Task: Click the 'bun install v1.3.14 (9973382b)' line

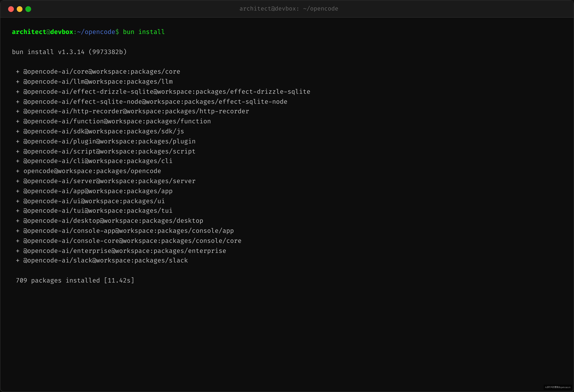Action: point(69,52)
